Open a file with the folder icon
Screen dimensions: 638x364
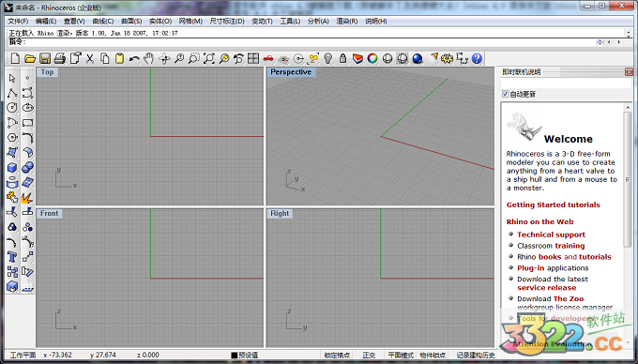pyautogui.click(x=30, y=58)
